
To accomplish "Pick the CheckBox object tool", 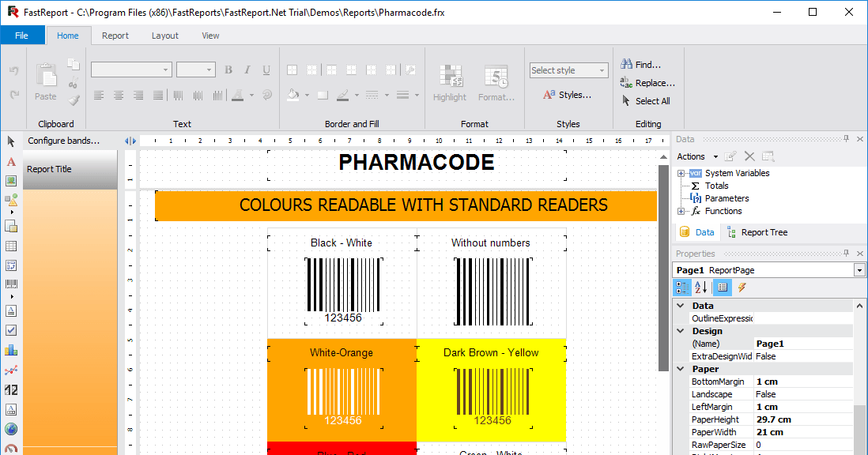I will click(11, 330).
